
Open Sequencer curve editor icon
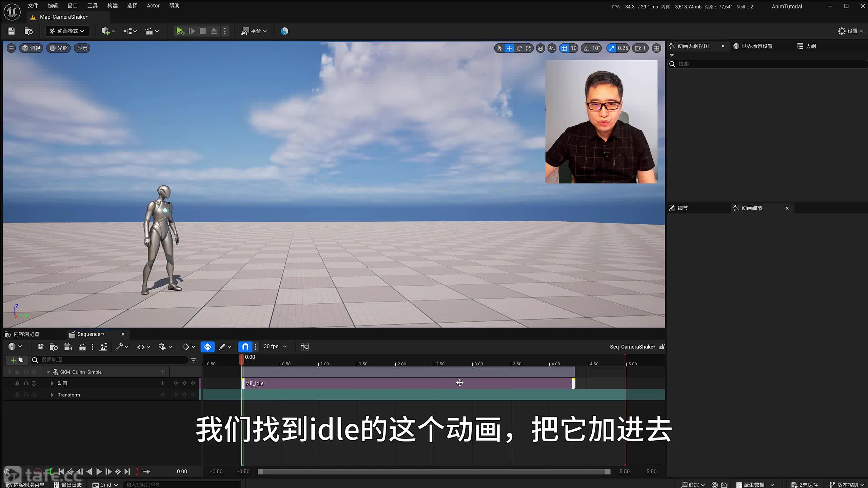click(304, 346)
